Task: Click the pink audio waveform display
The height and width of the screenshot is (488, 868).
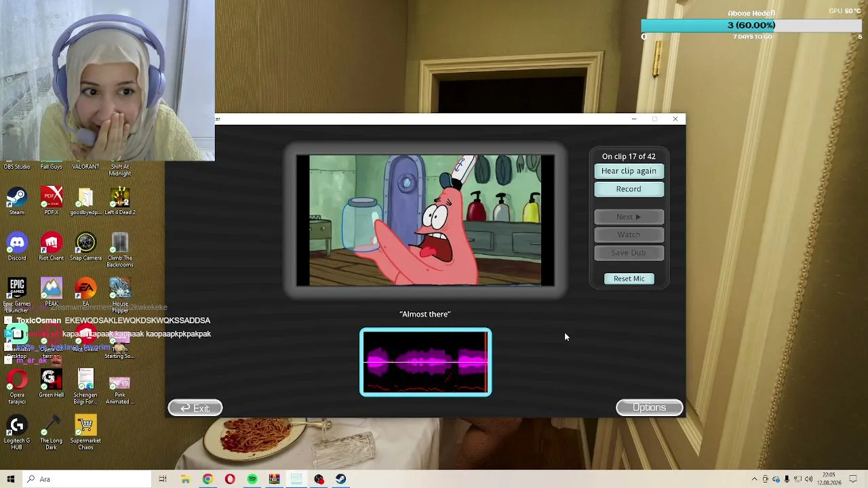Action: [426, 363]
